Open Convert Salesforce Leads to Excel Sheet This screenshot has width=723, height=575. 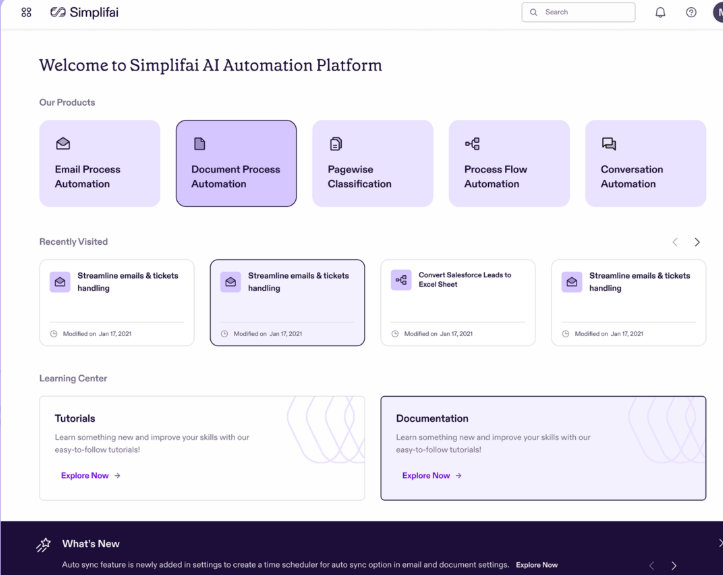click(458, 302)
